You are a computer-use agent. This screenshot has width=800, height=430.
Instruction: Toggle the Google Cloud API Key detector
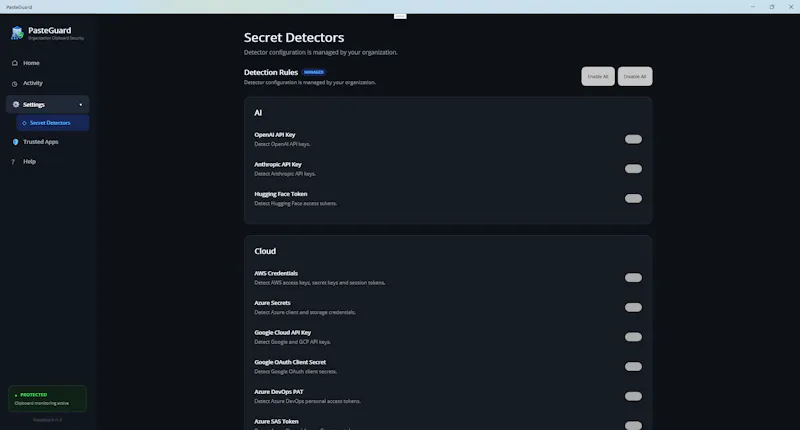pos(633,337)
